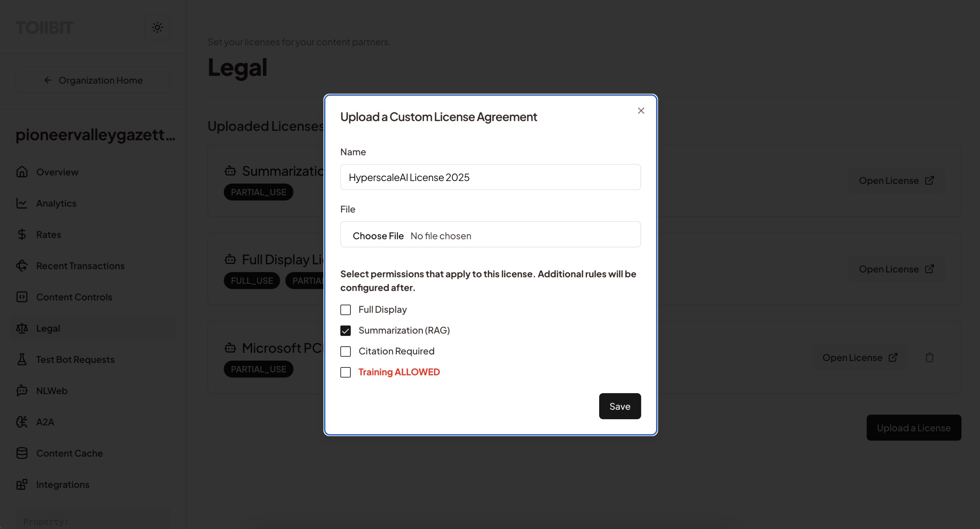Image resolution: width=980 pixels, height=529 pixels.
Task: Save the custom license agreement
Action: click(x=619, y=406)
